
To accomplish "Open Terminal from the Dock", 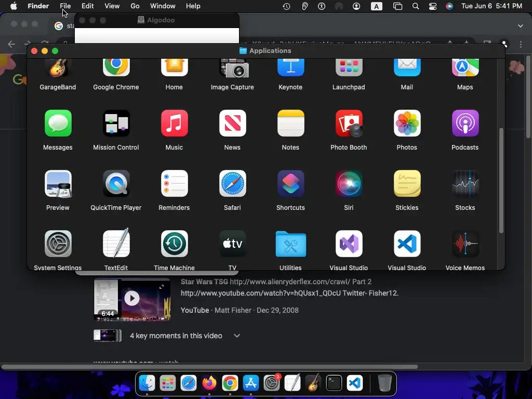I will [x=334, y=383].
